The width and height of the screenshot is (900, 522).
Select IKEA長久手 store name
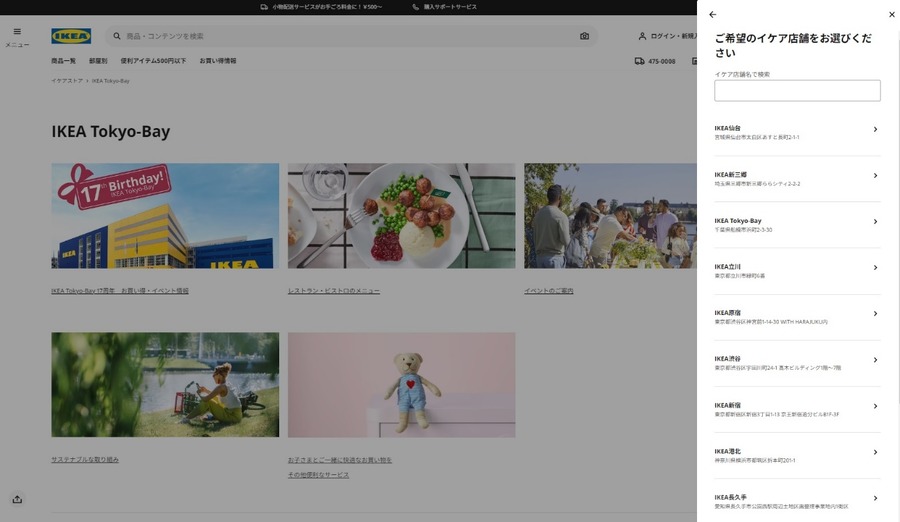pos(731,497)
